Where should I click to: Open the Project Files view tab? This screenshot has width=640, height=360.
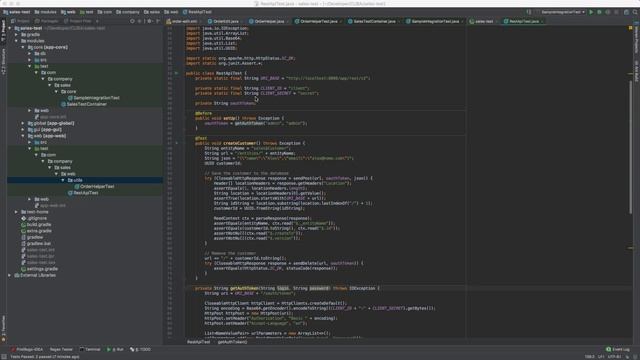pos(78,21)
